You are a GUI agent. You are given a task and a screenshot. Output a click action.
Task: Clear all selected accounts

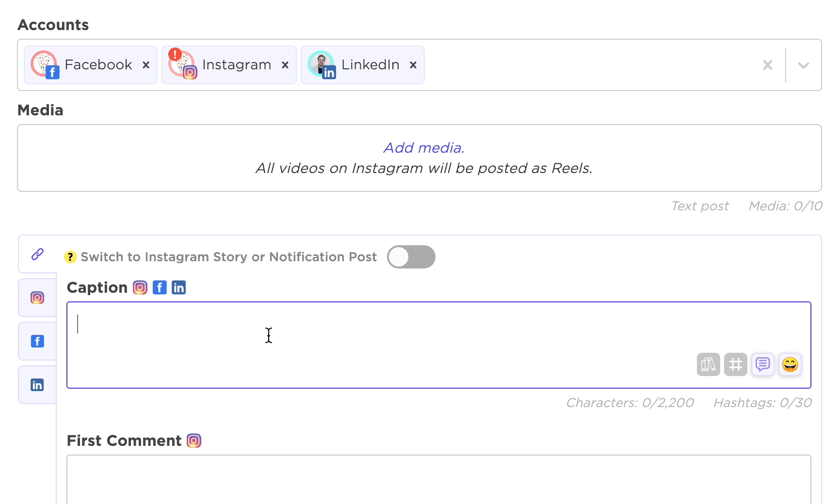pos(767,65)
